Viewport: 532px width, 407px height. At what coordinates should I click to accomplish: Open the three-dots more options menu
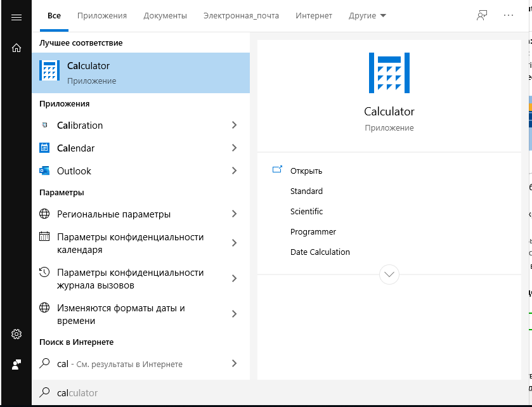tap(509, 16)
